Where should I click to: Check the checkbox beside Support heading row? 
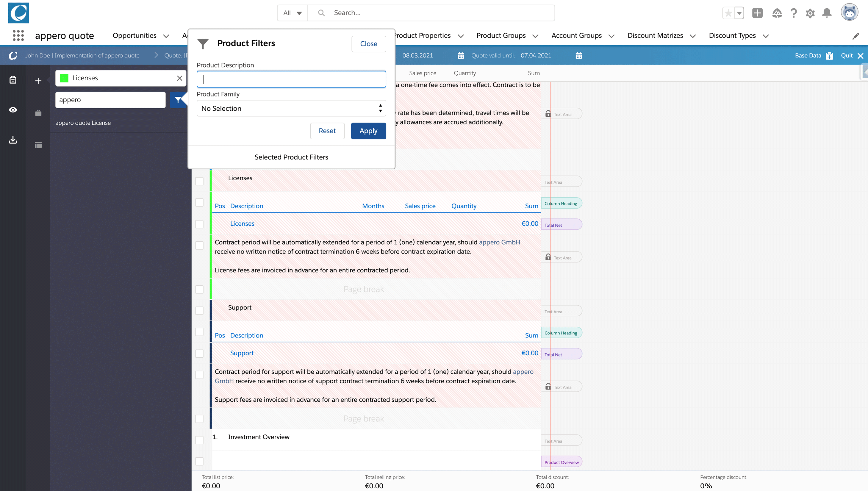(199, 311)
